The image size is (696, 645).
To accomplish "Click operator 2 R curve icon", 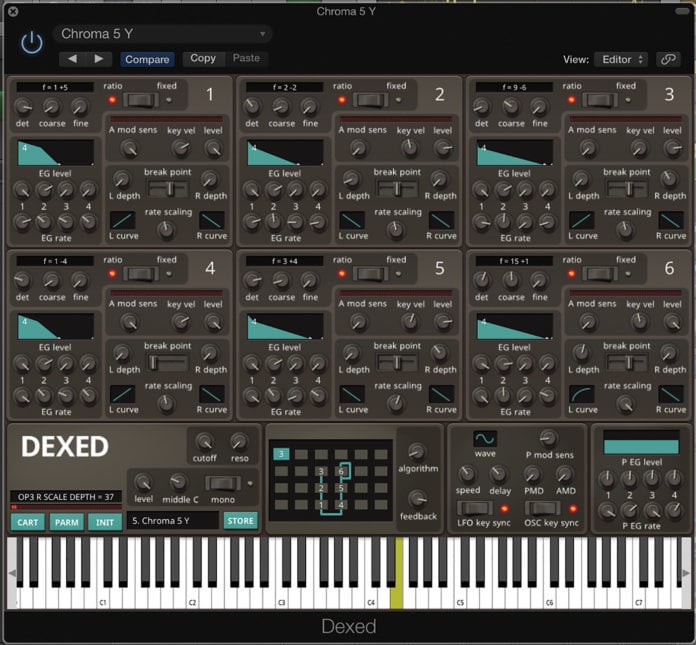I will click(x=441, y=220).
